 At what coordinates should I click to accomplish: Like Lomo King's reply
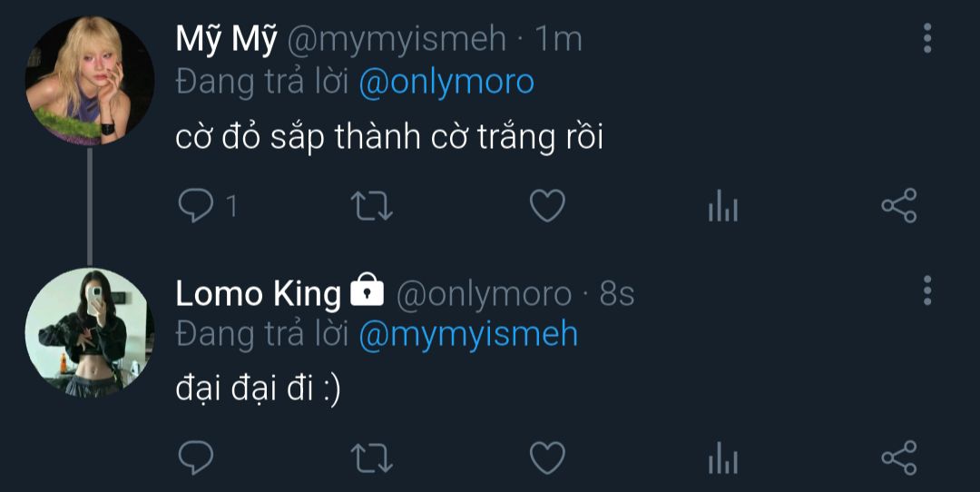[x=547, y=458]
